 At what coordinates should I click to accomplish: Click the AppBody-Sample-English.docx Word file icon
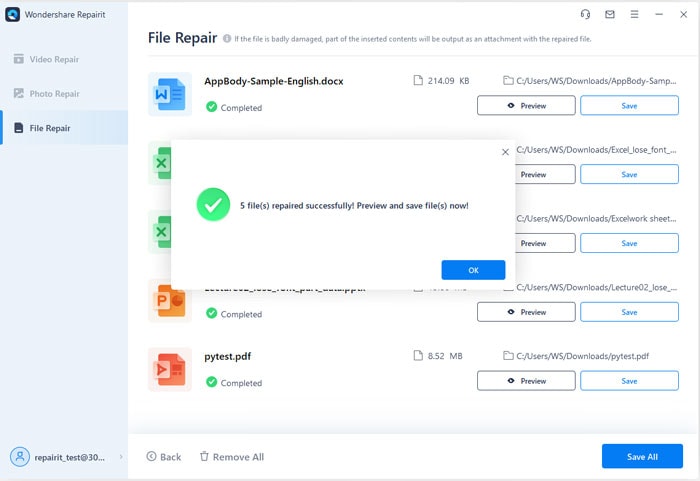(x=168, y=94)
